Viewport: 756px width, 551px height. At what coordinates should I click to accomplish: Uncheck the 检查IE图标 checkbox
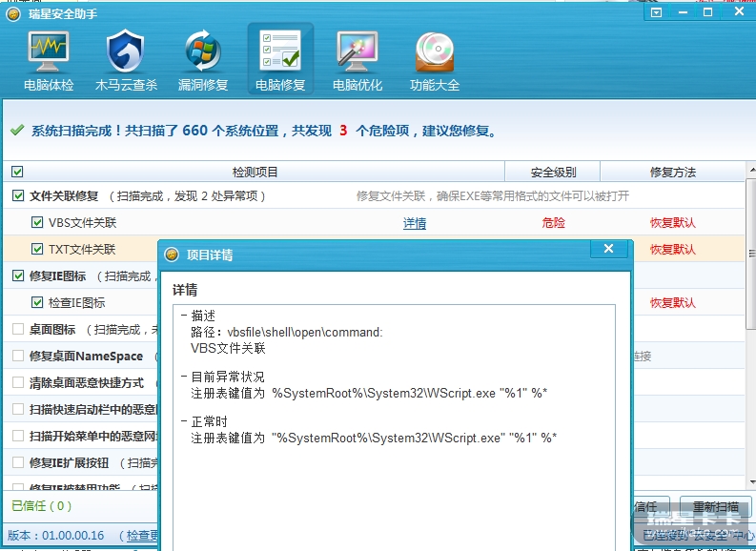pyautogui.click(x=36, y=302)
